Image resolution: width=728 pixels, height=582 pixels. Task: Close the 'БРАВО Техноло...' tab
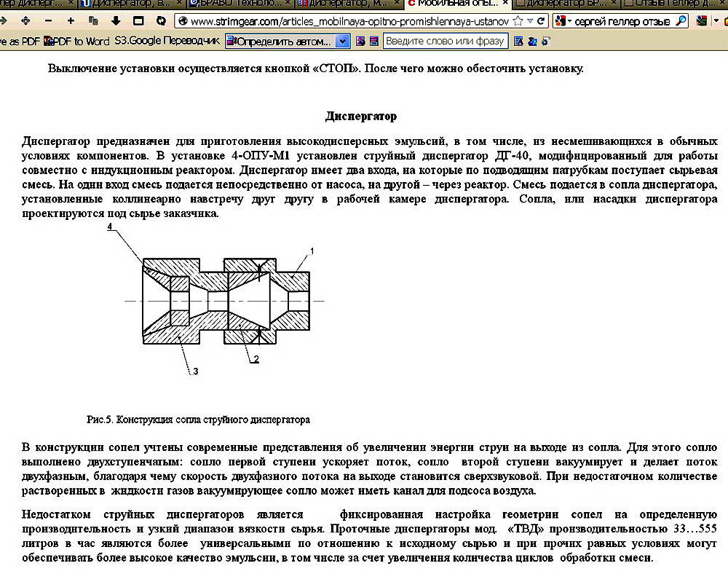click(x=288, y=3)
